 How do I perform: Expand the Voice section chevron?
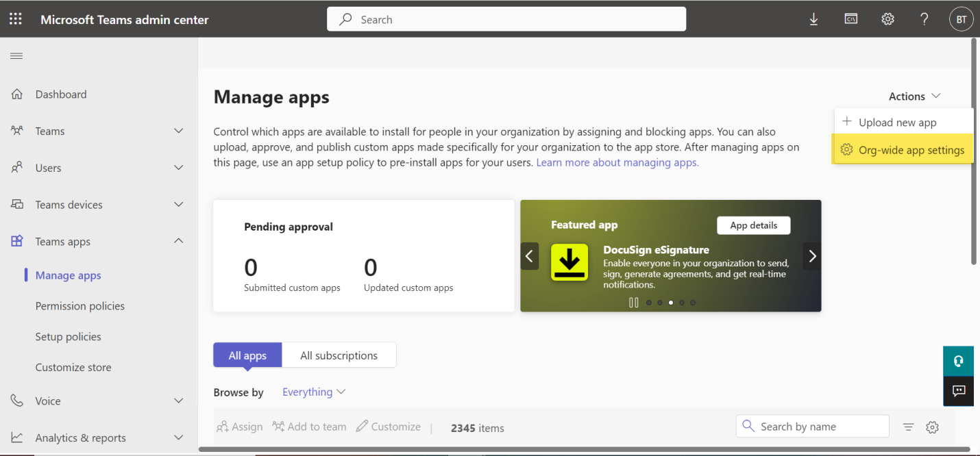click(x=179, y=401)
